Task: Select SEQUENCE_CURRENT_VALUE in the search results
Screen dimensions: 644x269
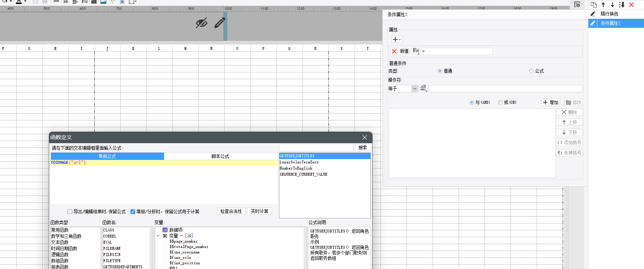Action: 325,174
